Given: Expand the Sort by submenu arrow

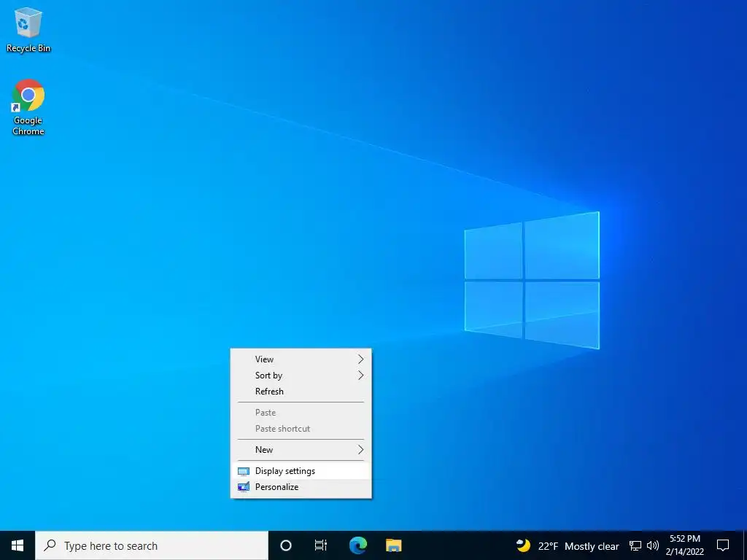Looking at the screenshot, I should point(360,376).
